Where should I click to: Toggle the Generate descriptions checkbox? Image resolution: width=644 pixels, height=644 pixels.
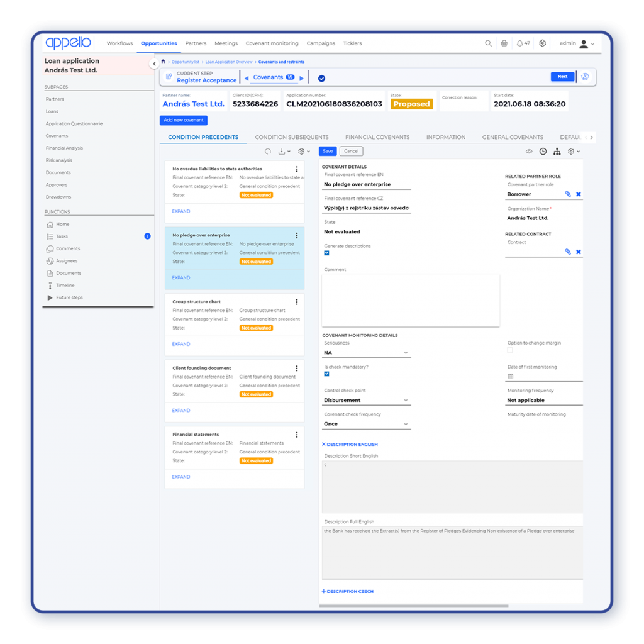click(326, 253)
